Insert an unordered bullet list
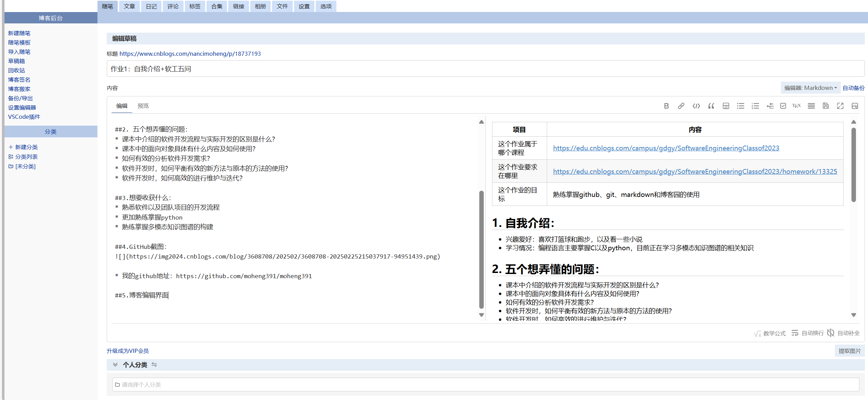Image resolution: width=868 pixels, height=400 pixels. click(741, 106)
